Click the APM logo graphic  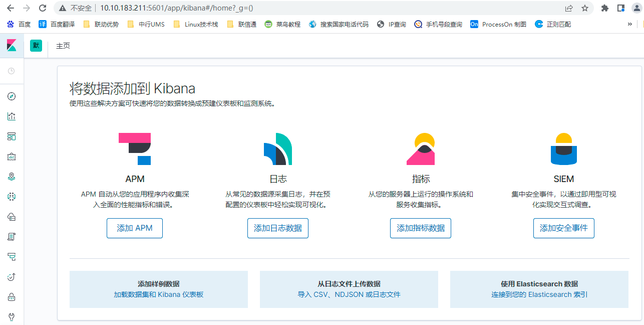click(135, 149)
